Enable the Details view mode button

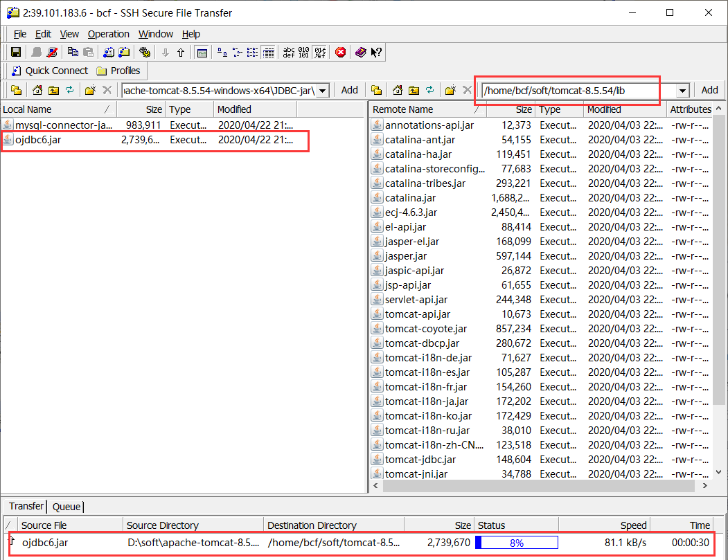click(x=269, y=52)
